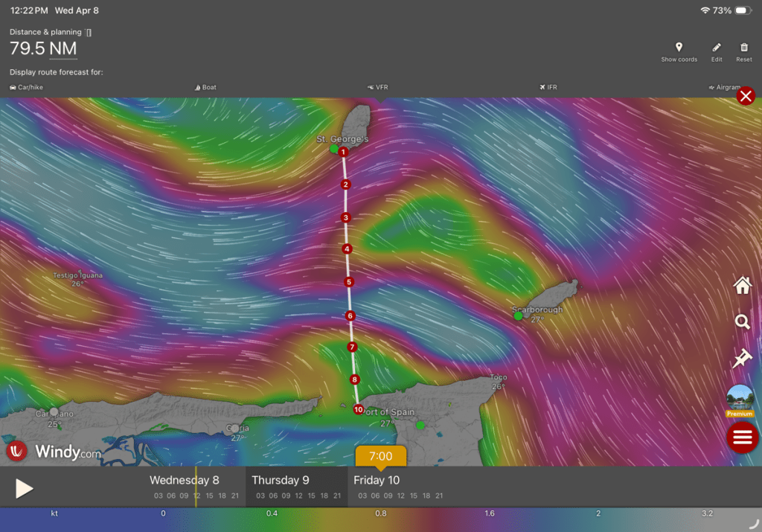Screen dimensions: 762x532
Task: Select the IFR route forecast option
Action: click(x=548, y=88)
